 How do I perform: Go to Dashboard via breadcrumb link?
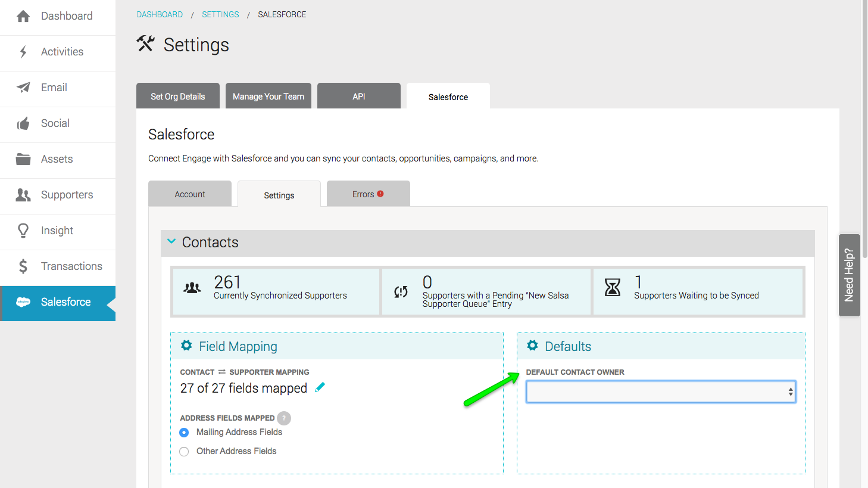[160, 14]
